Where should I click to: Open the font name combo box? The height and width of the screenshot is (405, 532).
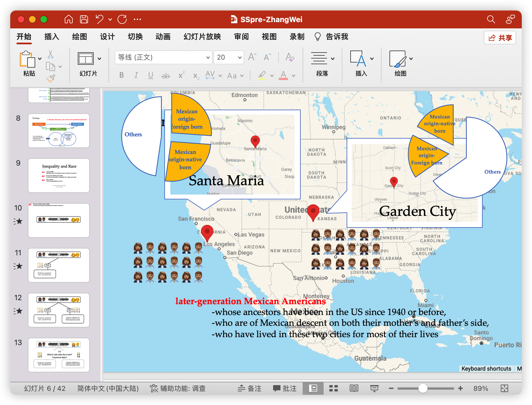164,57
